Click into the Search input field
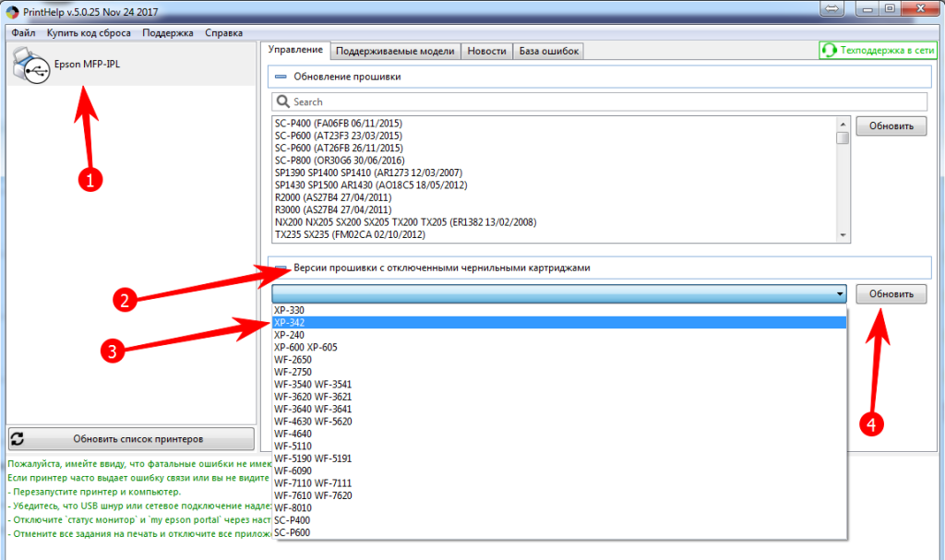The height and width of the screenshot is (560, 945). tap(600, 101)
